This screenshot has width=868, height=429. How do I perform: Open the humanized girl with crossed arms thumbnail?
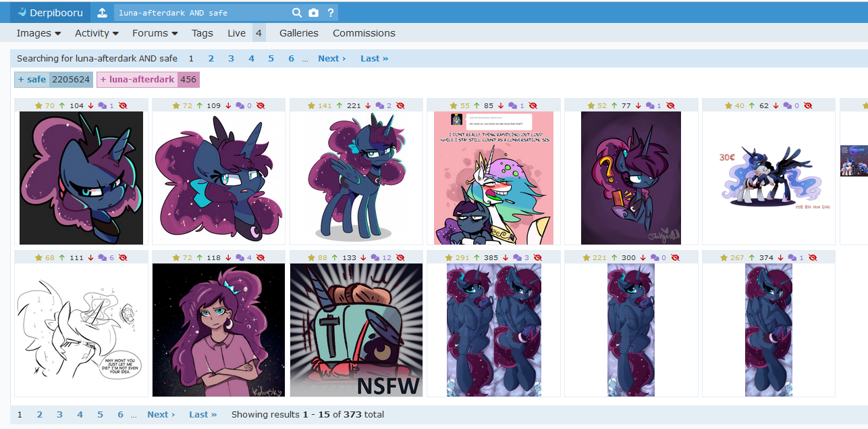click(219, 330)
